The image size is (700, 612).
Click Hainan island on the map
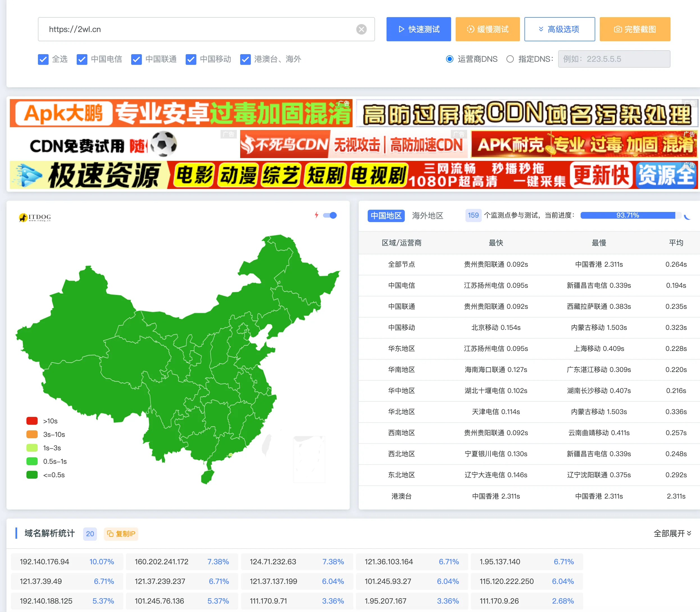[x=207, y=477]
